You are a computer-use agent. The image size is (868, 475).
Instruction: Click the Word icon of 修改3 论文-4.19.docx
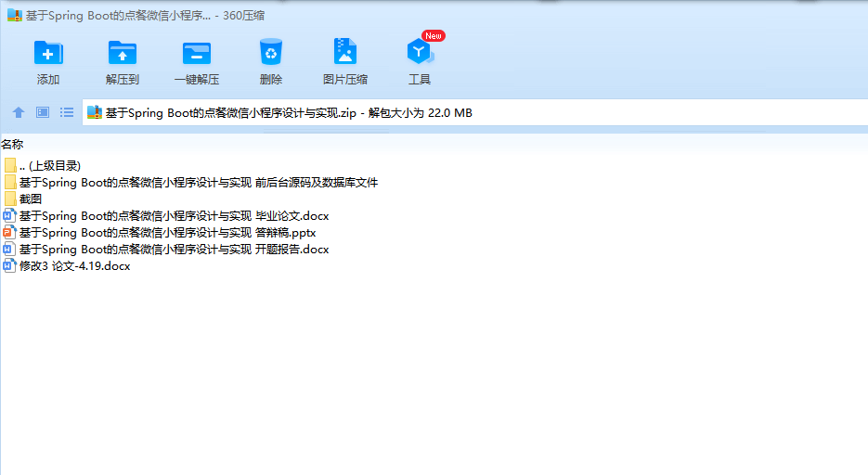tap(9, 266)
